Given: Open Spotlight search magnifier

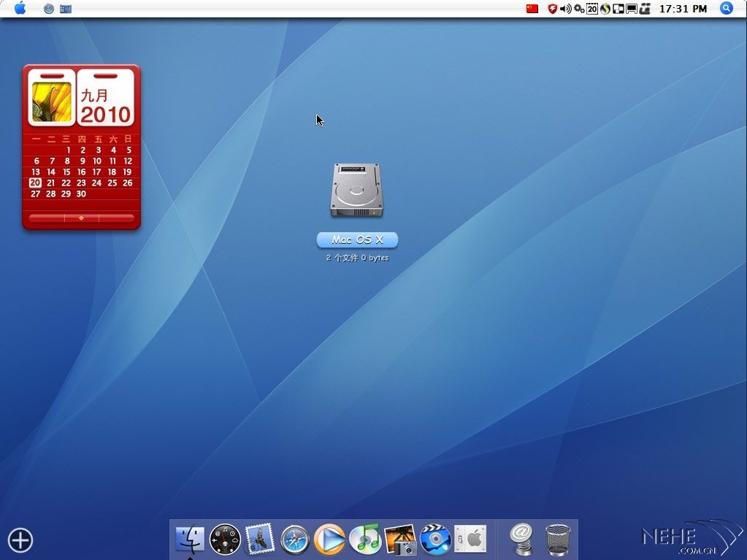Looking at the screenshot, I should 726,8.
